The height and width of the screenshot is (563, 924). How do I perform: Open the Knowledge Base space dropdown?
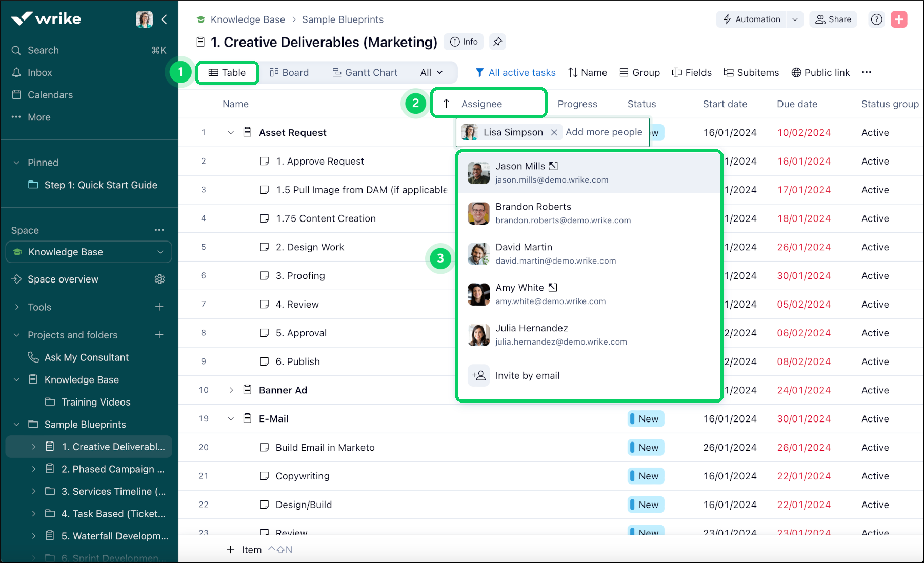tap(160, 252)
